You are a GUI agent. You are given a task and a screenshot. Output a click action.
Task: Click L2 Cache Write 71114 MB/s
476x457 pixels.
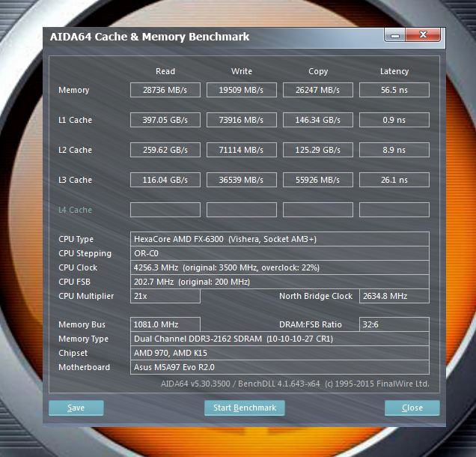(x=242, y=150)
